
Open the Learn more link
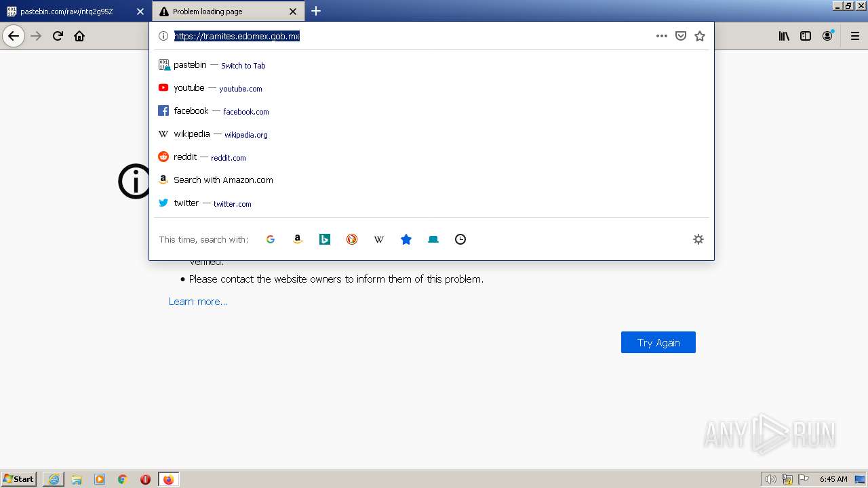point(198,302)
